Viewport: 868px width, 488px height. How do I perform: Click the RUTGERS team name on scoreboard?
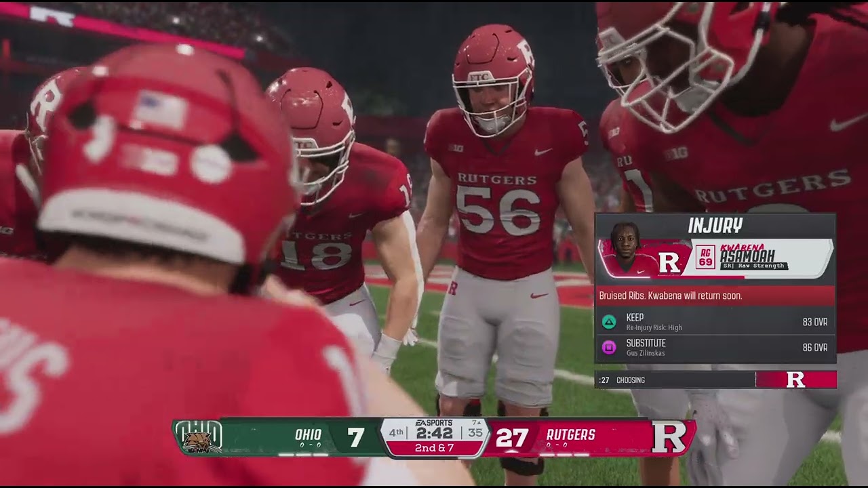(x=571, y=434)
